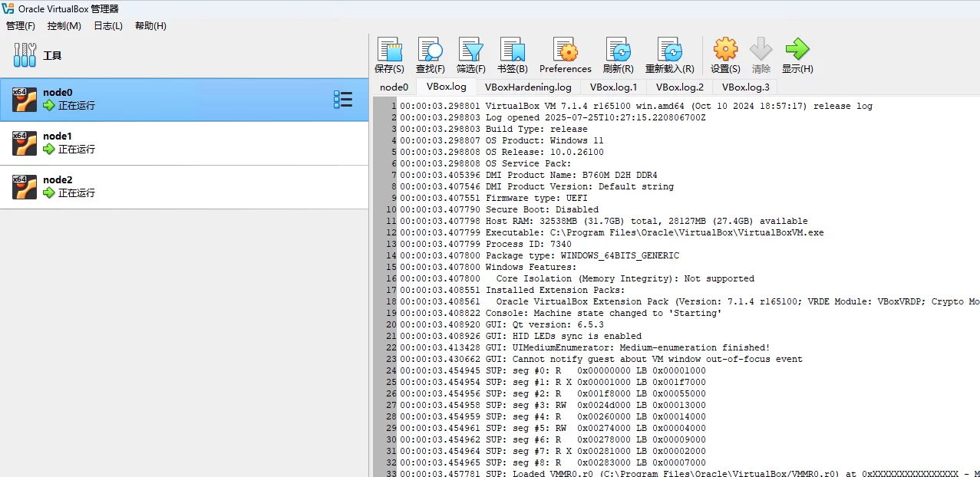Viewport: 980px width, 477px height.
Task: Reload all log files
Action: (669, 54)
